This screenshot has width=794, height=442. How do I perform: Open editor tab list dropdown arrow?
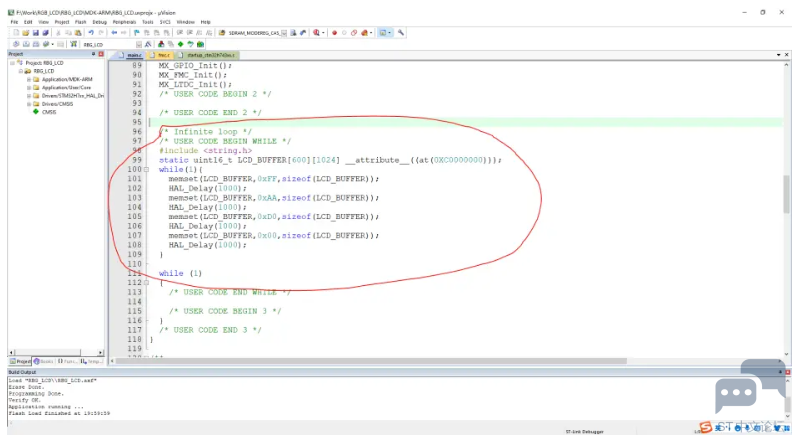(778, 55)
